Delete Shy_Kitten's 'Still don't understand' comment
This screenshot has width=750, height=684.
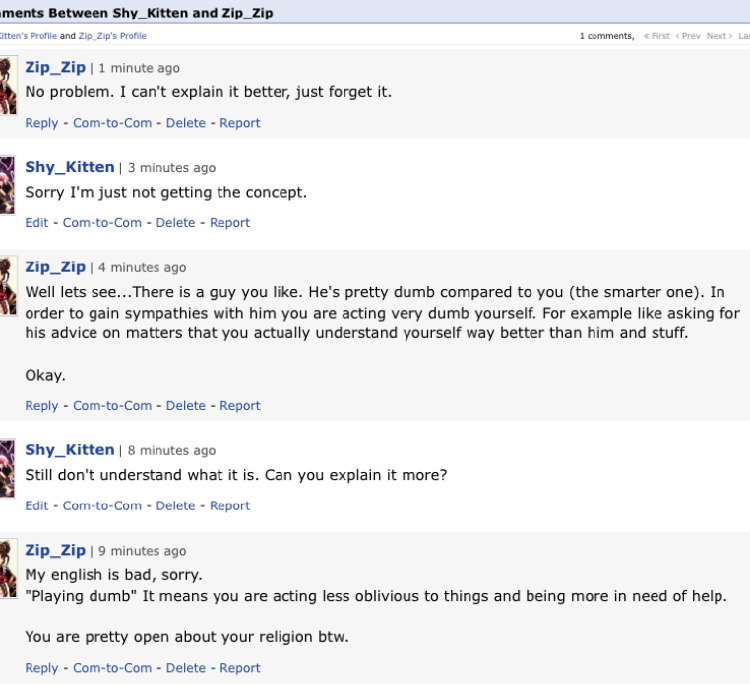coord(175,506)
